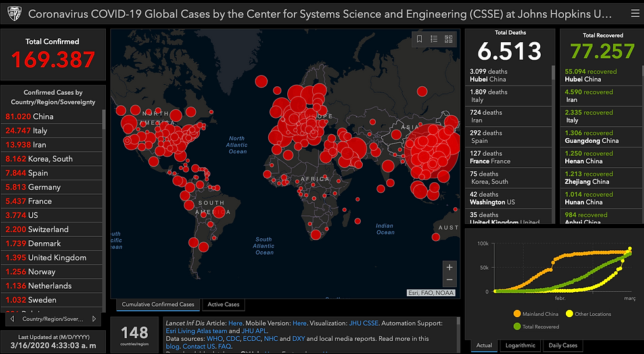
Task: Open the FAQ link
Action: pos(224,347)
